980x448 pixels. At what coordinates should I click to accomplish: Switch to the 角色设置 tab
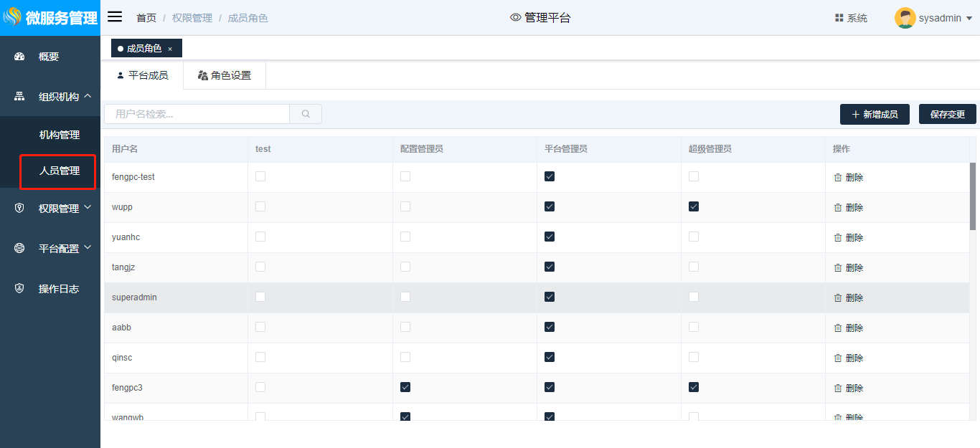pos(225,75)
